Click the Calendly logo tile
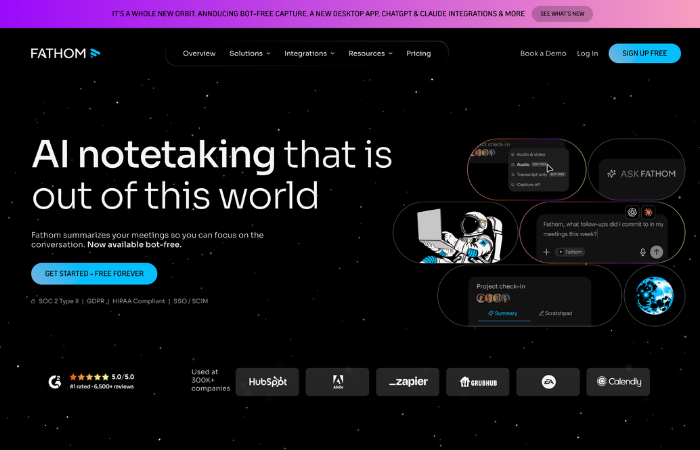The image size is (700, 450). pyautogui.click(x=618, y=382)
